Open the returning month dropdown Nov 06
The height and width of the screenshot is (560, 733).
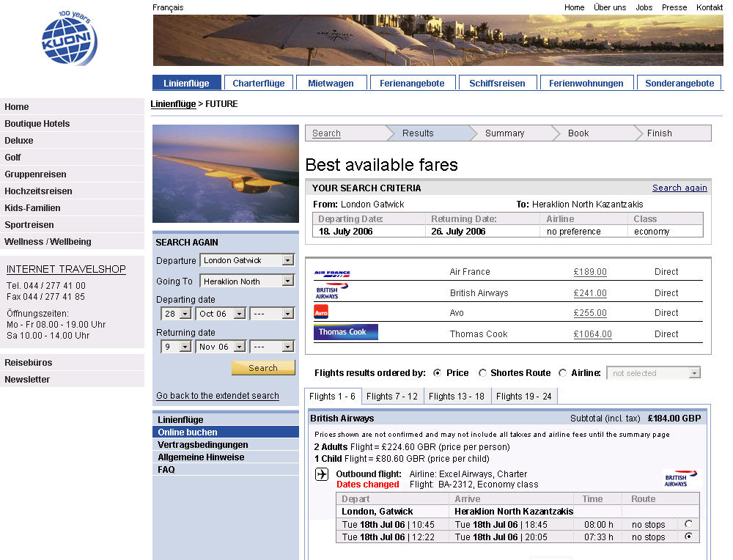tap(221, 347)
